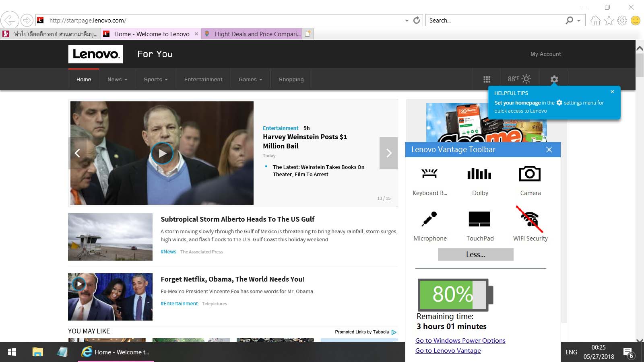Click the browser Home icon
Viewport: 644px width, 362px height.
[596, 20]
